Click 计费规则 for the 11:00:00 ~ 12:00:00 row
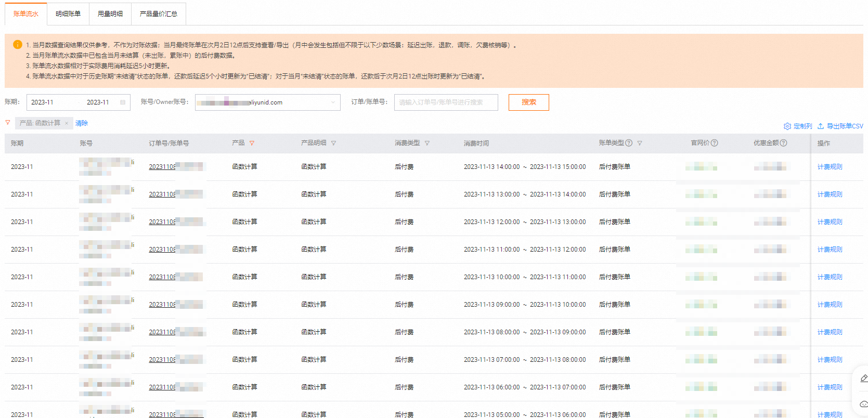The width and height of the screenshot is (868, 418). click(830, 250)
